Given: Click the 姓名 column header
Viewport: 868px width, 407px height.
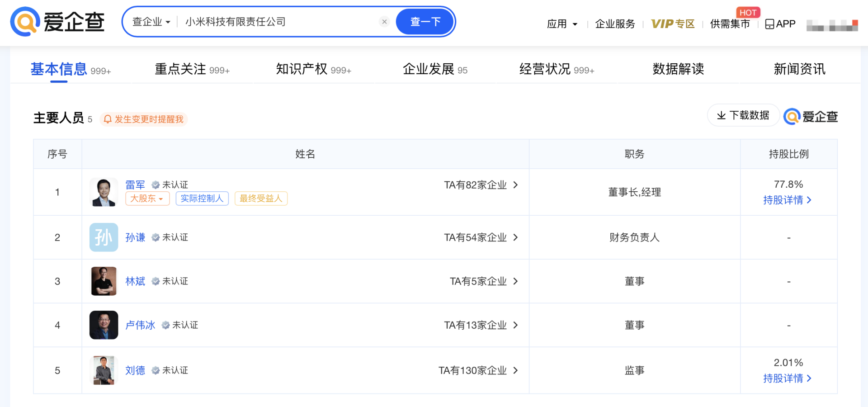Looking at the screenshot, I should pyautogui.click(x=305, y=154).
